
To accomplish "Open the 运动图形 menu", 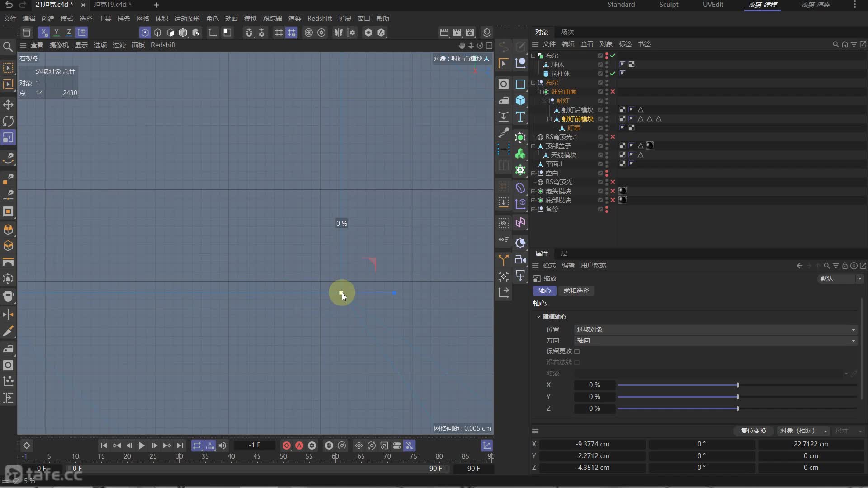I will 187,19.
